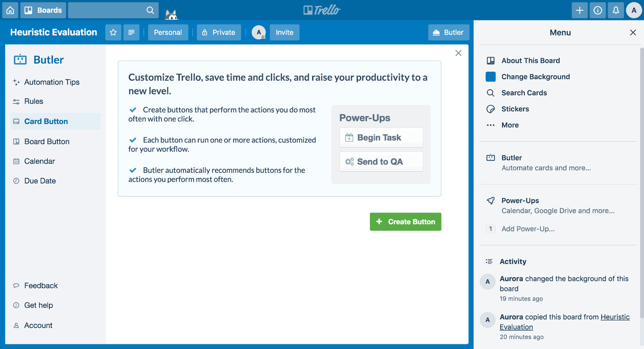Click the Butler robot logo icon
Screen dimensions: 644x349
[x=20, y=59]
